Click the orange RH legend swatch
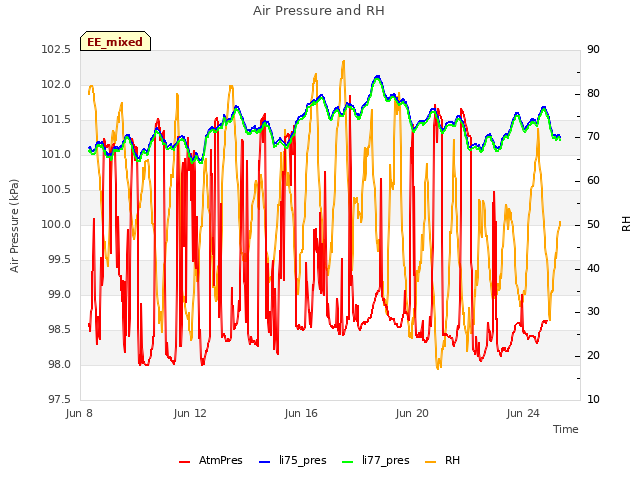 431,462
